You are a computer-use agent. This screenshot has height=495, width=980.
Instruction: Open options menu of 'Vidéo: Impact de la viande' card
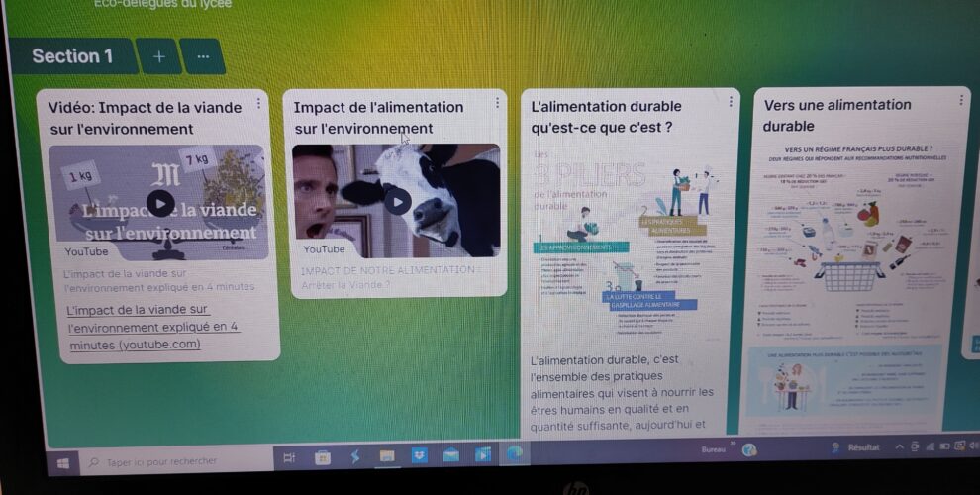pos(259,104)
